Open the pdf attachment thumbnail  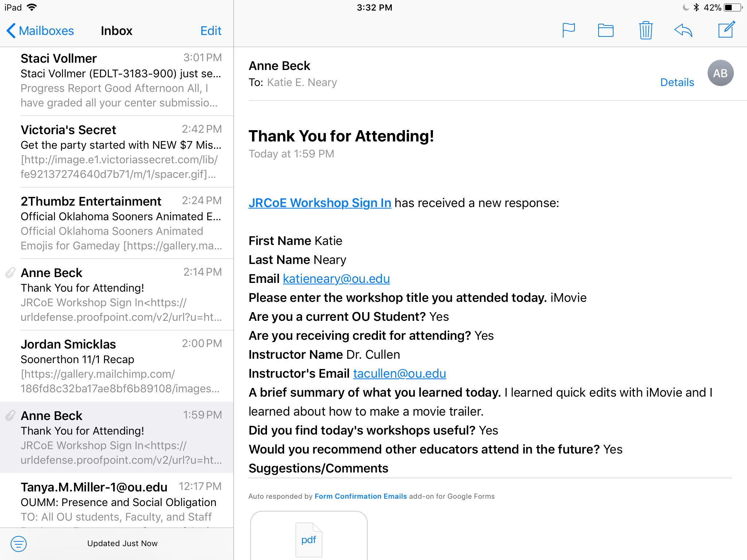tap(309, 539)
